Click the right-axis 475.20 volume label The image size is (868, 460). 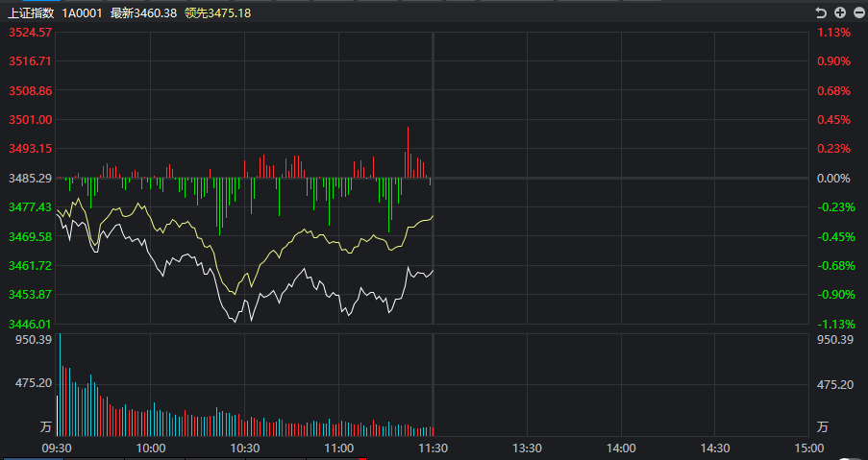tap(835, 384)
